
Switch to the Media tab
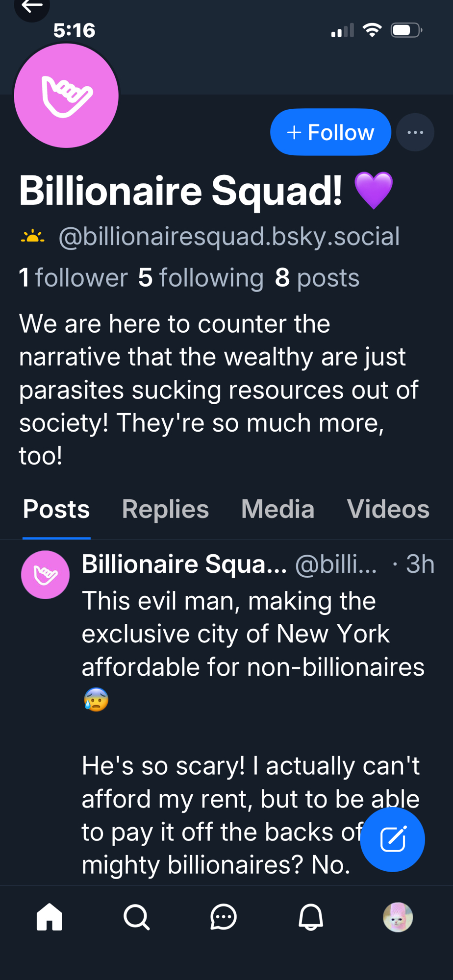(277, 509)
